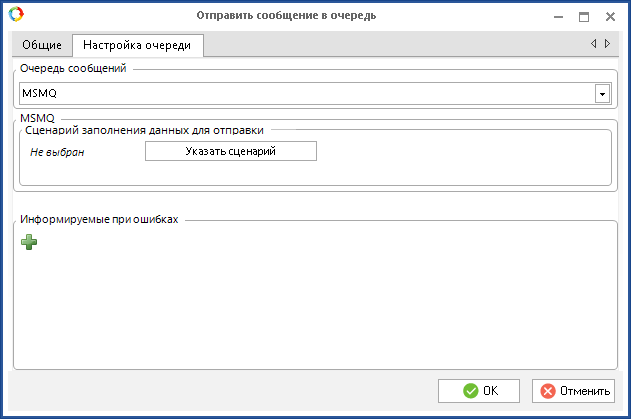Cancel using the Отменить button
The image size is (631, 419).
point(573,391)
